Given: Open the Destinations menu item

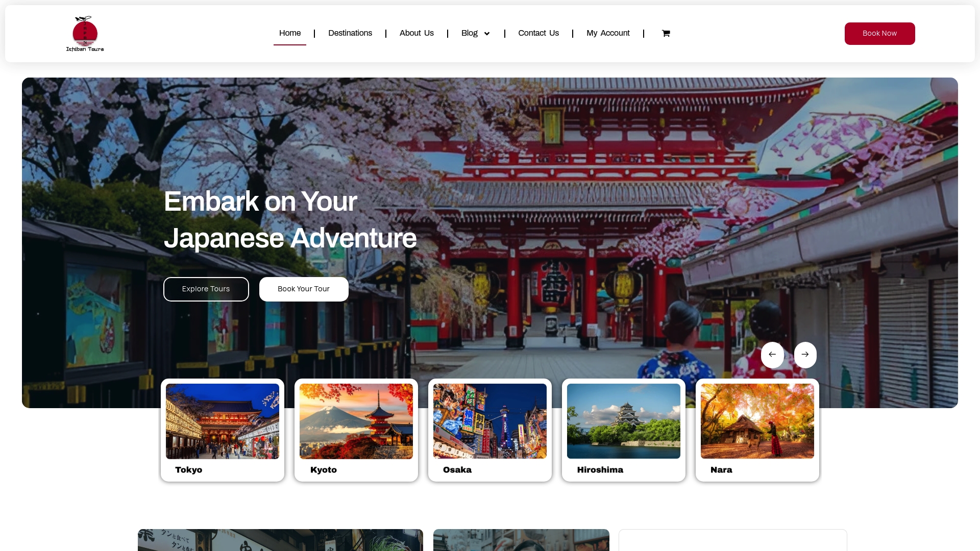Looking at the screenshot, I should 350,33.
